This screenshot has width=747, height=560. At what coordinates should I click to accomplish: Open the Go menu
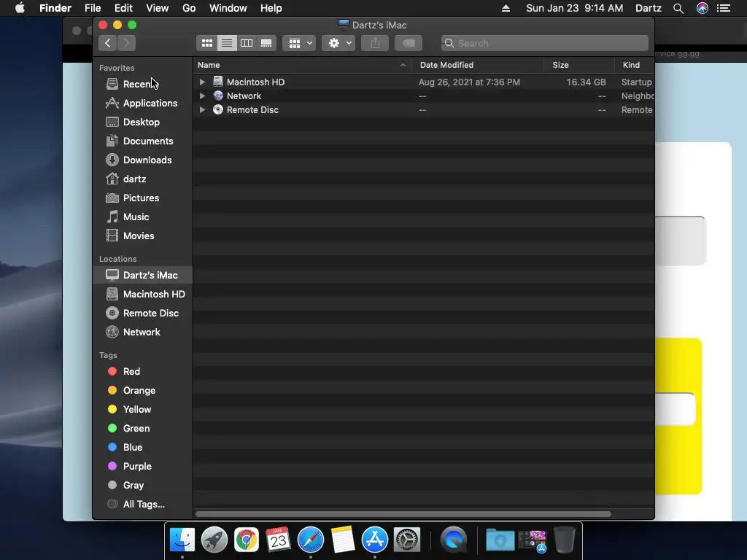click(189, 8)
